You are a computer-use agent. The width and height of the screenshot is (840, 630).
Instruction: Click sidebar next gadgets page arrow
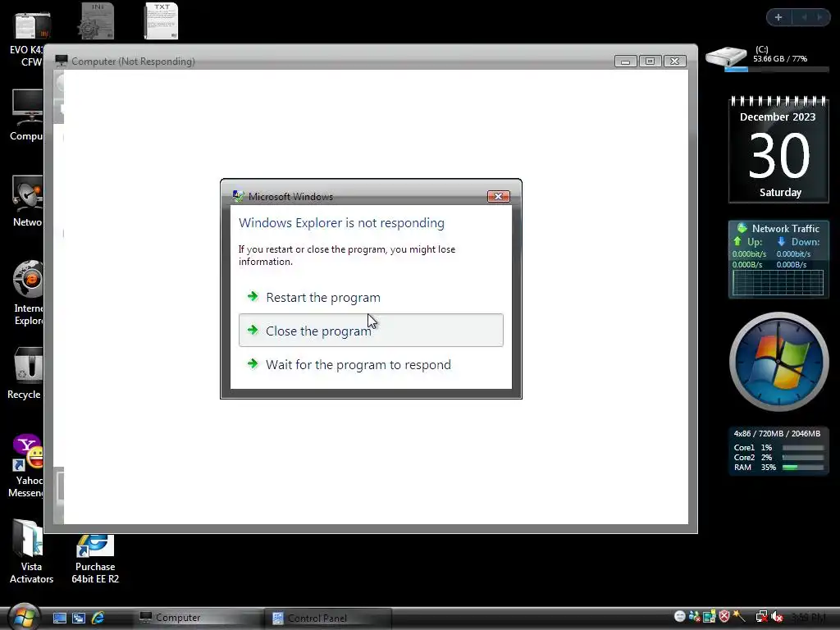pyautogui.click(x=819, y=17)
